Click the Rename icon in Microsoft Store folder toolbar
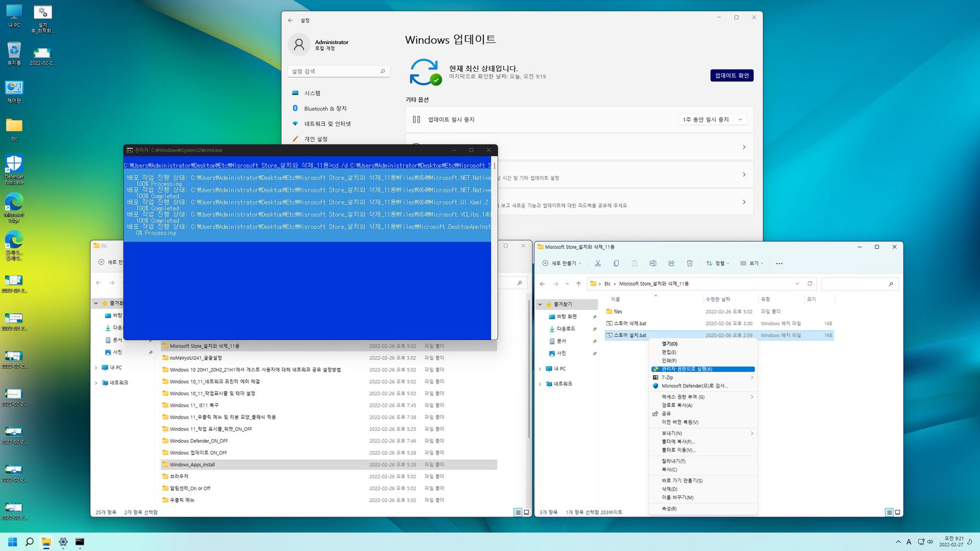 [x=653, y=263]
